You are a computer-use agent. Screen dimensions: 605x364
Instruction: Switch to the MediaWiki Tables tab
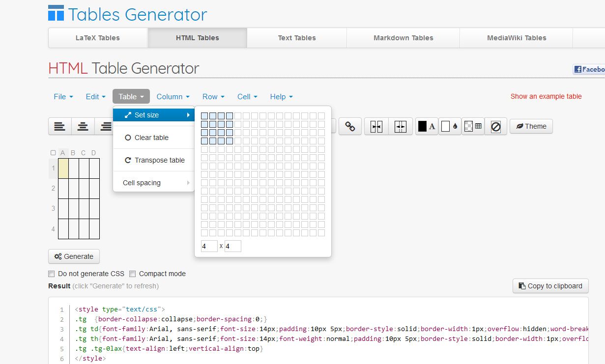tap(517, 38)
